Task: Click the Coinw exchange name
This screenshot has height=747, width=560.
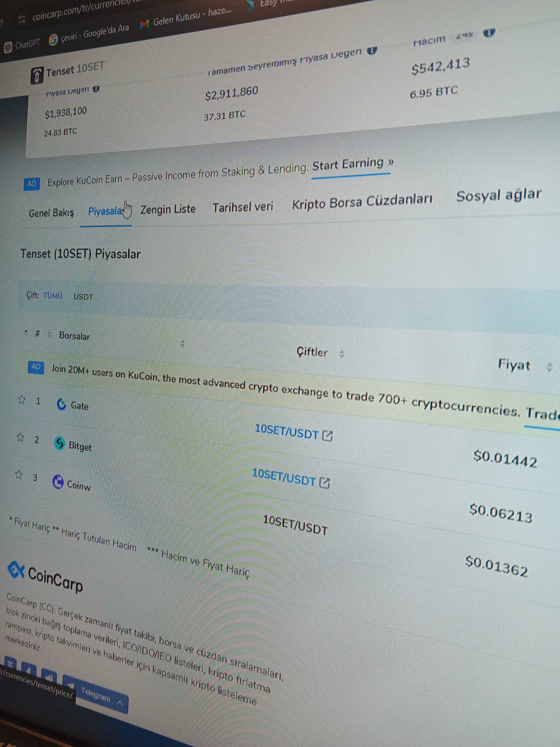Action: [79, 485]
